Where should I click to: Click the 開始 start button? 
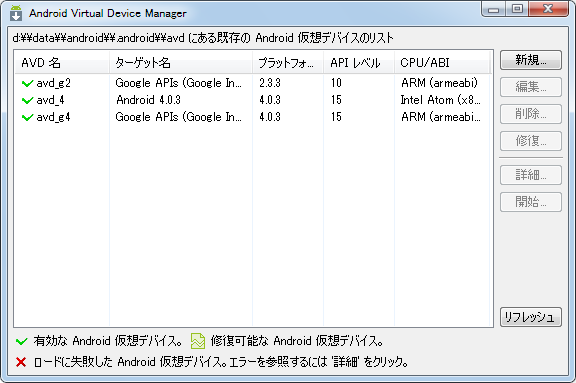[530, 202]
